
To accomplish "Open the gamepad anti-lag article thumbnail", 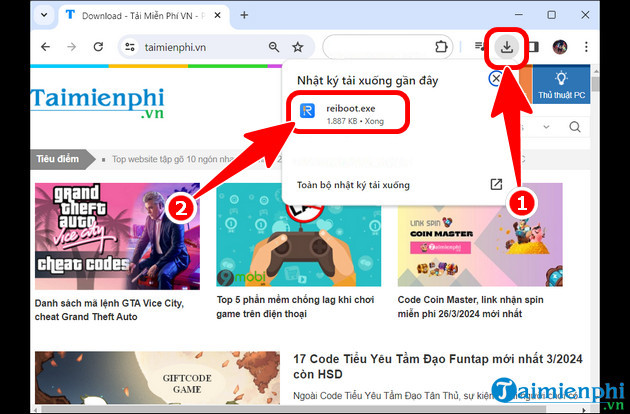I will click(299, 245).
